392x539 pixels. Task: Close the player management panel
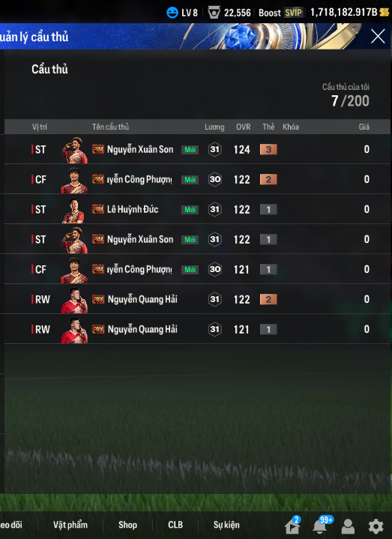coord(378,36)
